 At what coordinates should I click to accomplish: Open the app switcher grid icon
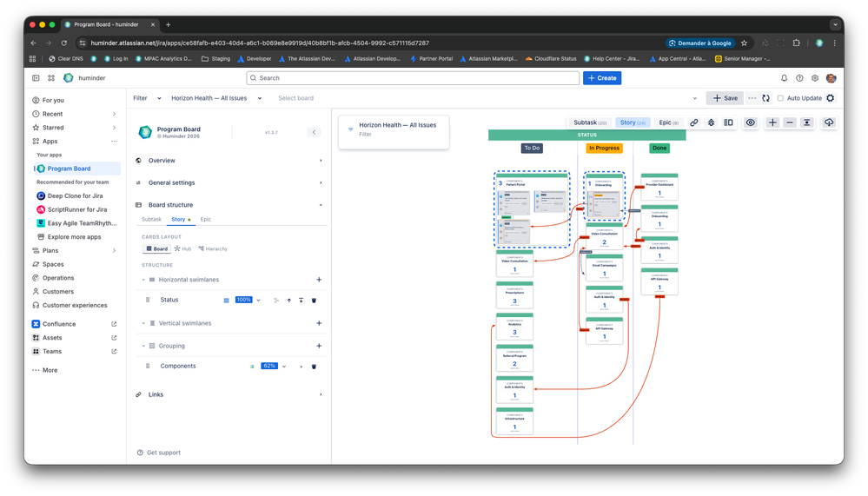(51, 78)
